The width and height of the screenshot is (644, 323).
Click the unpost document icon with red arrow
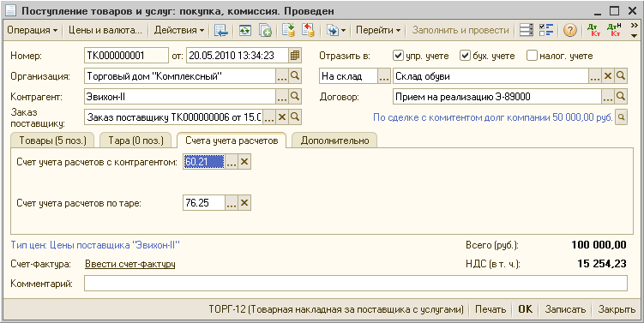click(x=308, y=30)
